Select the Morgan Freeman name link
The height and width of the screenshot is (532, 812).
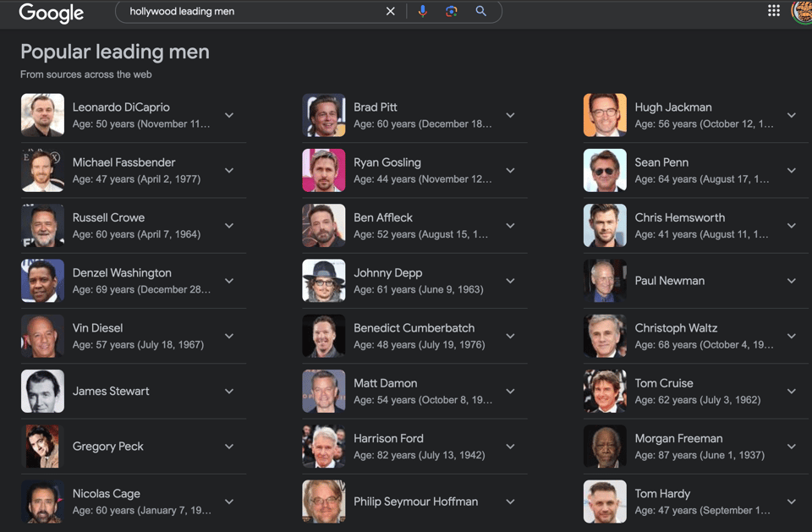pos(678,438)
